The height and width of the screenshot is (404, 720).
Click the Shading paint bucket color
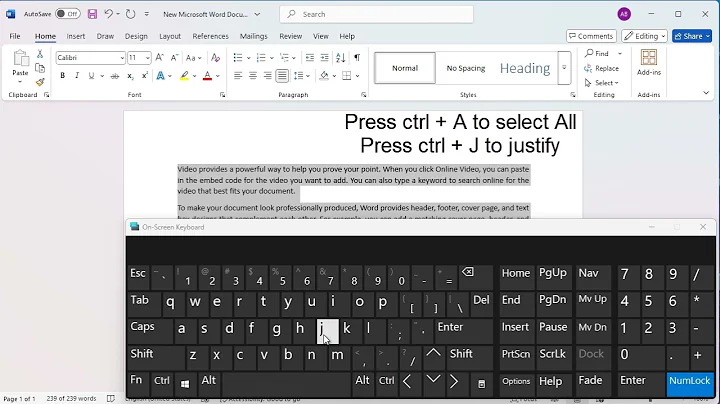click(324, 76)
